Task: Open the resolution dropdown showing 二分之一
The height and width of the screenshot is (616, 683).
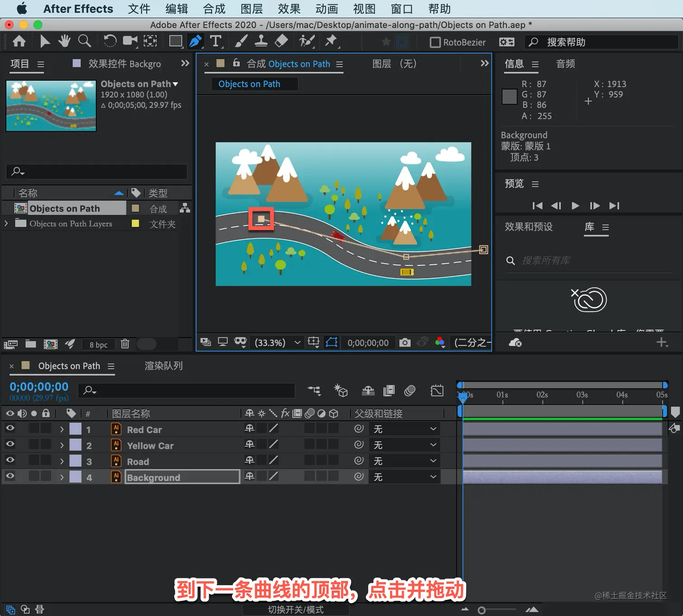Action: (472, 343)
